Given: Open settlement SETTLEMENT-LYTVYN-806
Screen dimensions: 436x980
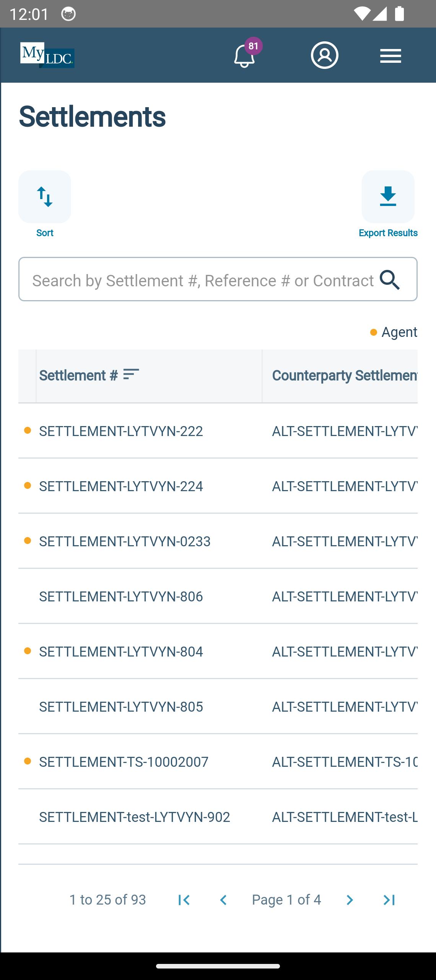Looking at the screenshot, I should 121,596.
